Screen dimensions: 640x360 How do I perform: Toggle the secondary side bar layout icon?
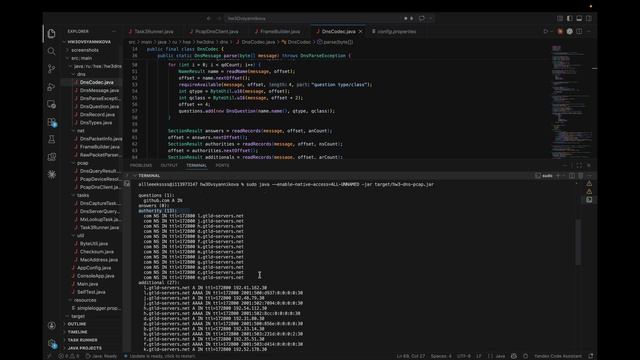[x=589, y=18]
